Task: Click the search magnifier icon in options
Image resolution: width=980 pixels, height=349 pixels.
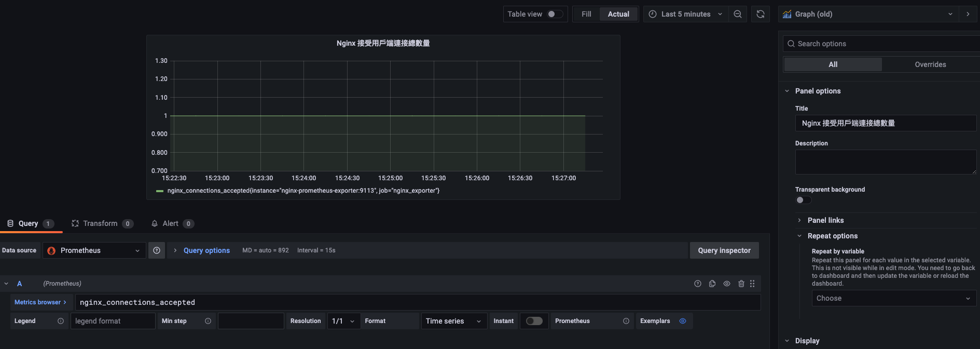Action: tap(791, 44)
